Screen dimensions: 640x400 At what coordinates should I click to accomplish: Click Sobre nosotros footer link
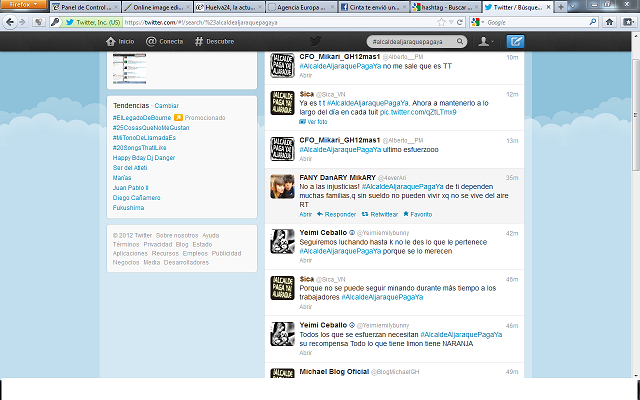pyautogui.click(x=177, y=236)
